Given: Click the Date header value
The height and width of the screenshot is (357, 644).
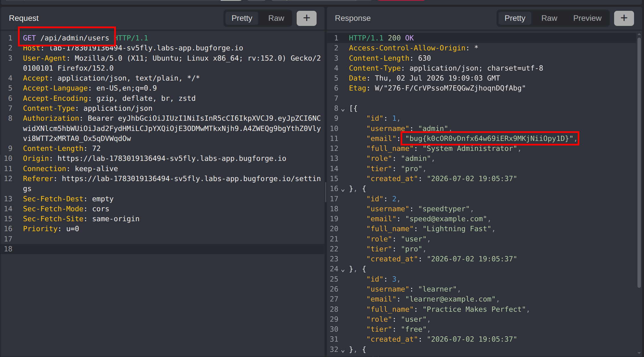Looking at the screenshot, I should point(437,78).
